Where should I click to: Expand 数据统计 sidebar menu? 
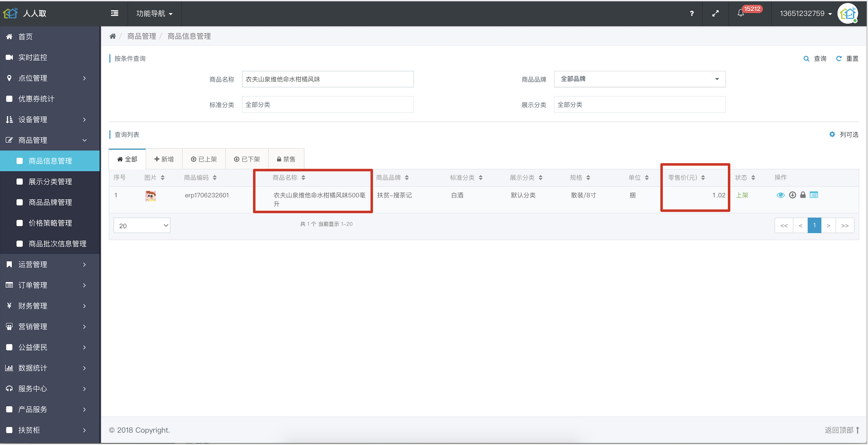[x=50, y=368]
